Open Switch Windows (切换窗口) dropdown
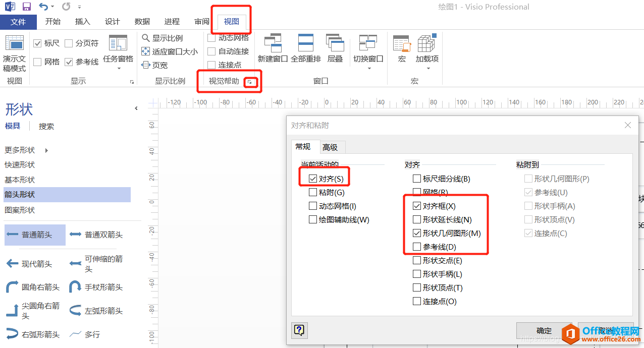Screen dimensions: 644x348 pyautogui.click(x=368, y=53)
